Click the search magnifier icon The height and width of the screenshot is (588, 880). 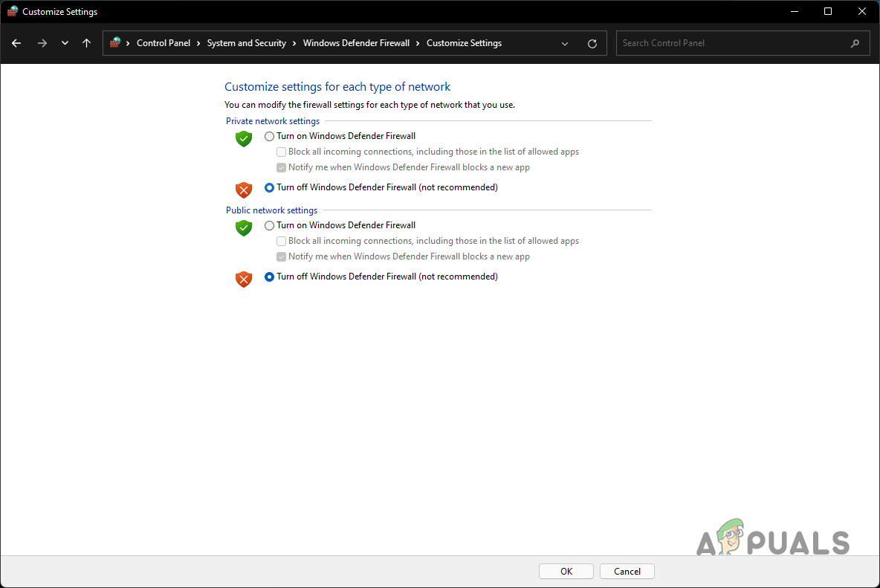point(855,43)
